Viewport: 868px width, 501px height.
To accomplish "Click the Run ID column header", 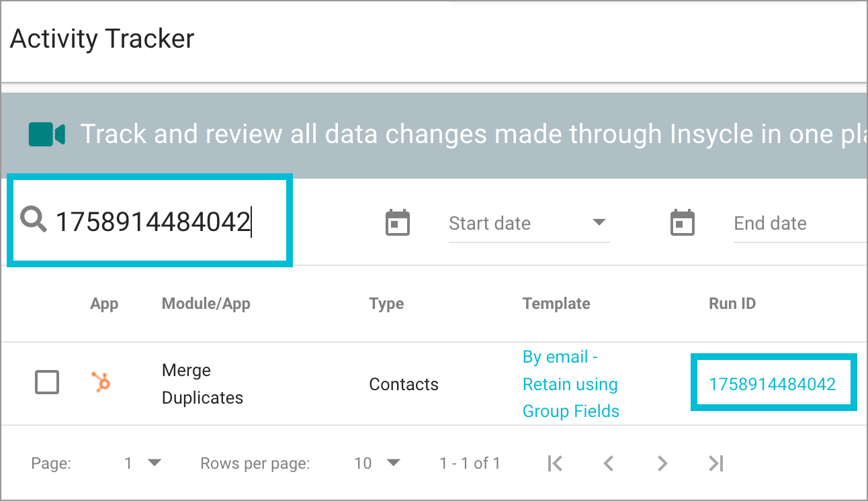I will (732, 304).
